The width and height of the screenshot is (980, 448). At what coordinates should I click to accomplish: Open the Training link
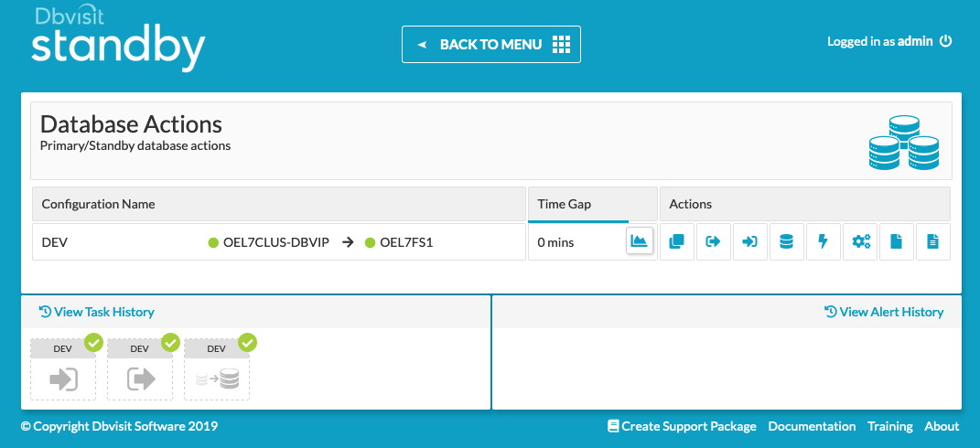tap(890, 426)
